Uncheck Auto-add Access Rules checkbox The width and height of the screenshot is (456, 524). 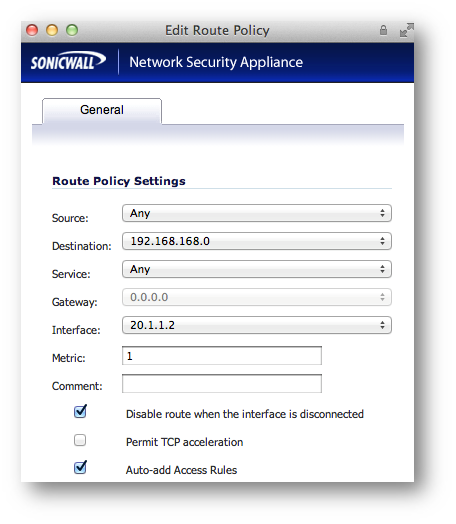(80, 467)
